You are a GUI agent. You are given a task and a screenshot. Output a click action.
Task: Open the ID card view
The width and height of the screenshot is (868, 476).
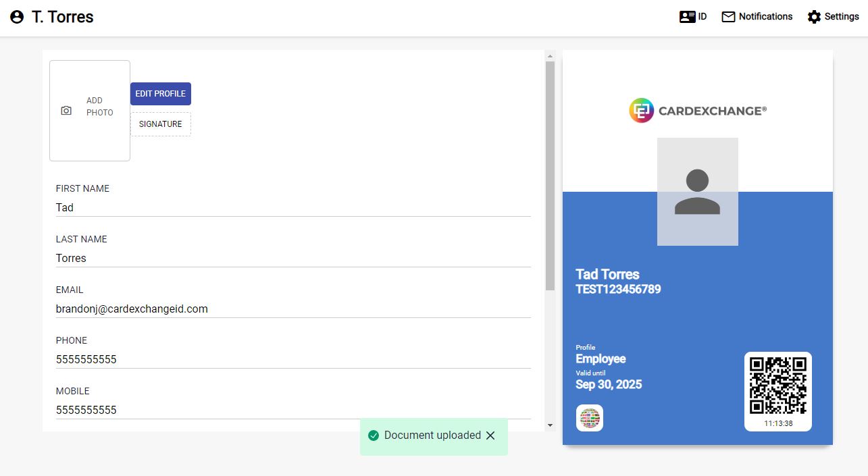(693, 17)
